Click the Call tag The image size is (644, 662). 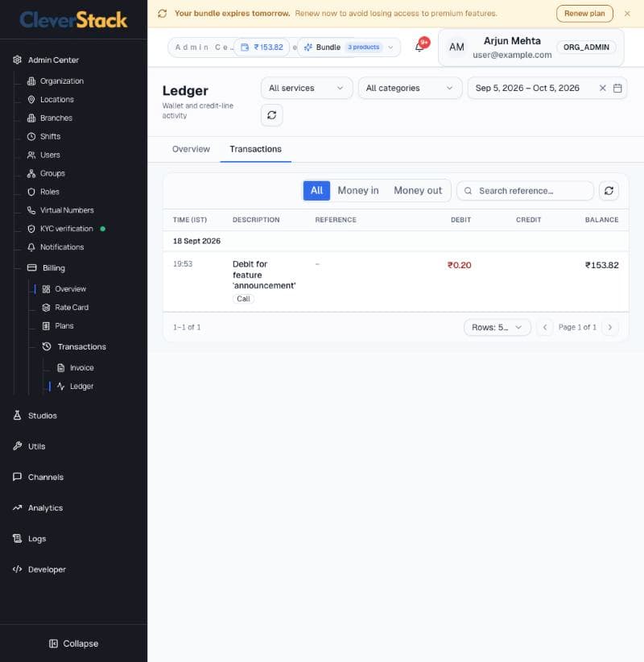[243, 299]
